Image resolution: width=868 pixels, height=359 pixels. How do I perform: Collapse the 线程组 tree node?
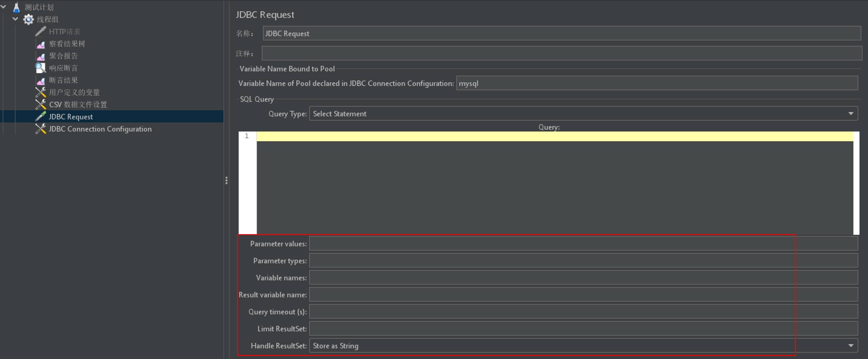coord(15,19)
